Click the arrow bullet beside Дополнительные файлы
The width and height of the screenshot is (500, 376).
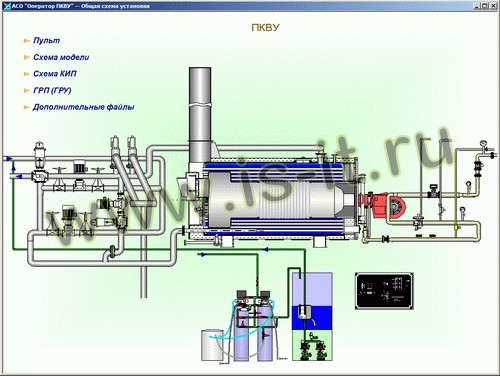click(x=27, y=107)
